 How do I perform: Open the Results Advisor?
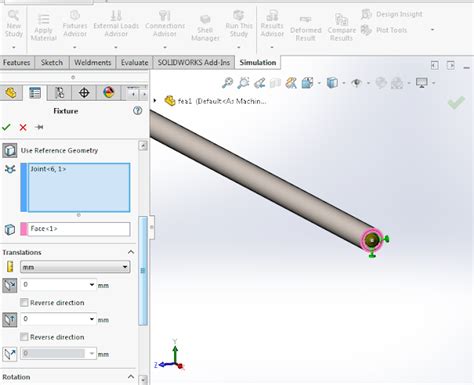click(272, 23)
